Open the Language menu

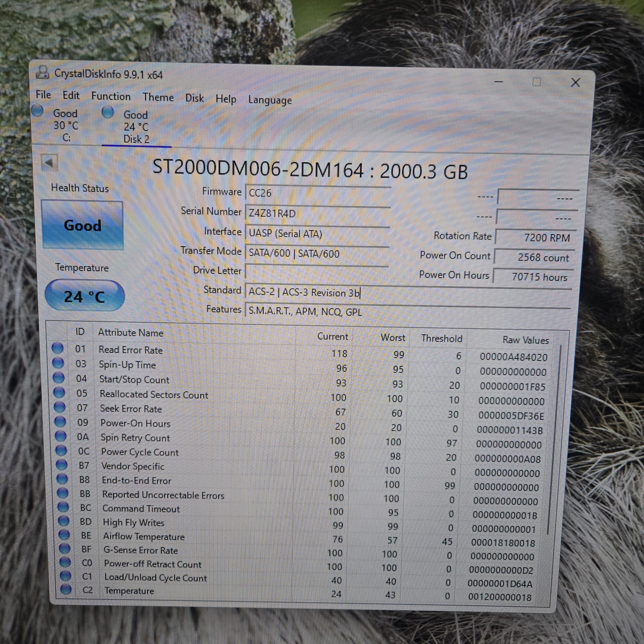pos(270,100)
